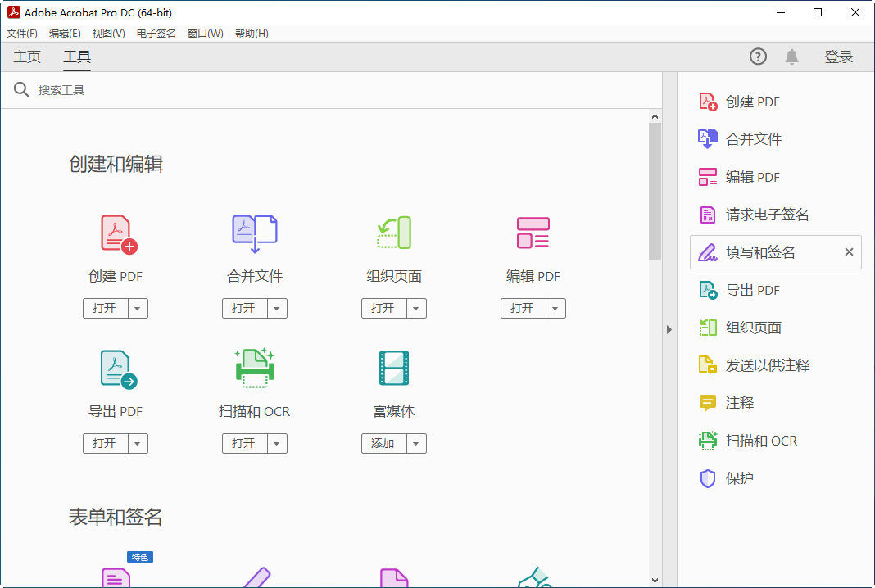875x588 pixels.
Task: Expand the dropdown beside 富媒体 添加 button
Action: 415,443
